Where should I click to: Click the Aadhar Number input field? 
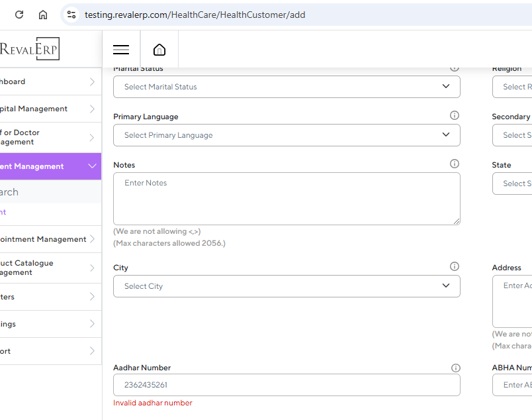point(287,385)
